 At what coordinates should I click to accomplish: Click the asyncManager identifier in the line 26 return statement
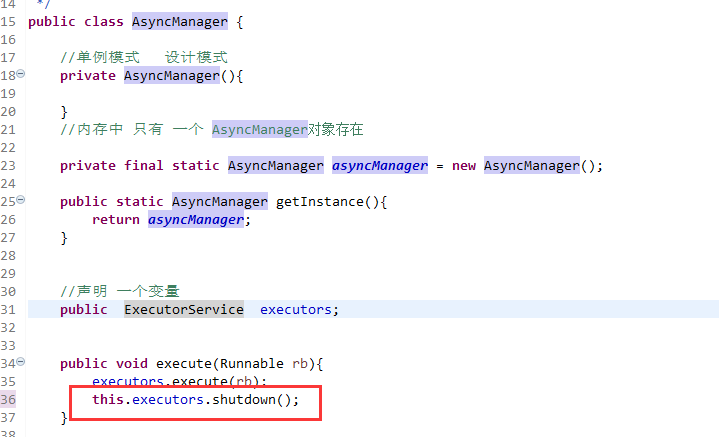click(x=196, y=220)
